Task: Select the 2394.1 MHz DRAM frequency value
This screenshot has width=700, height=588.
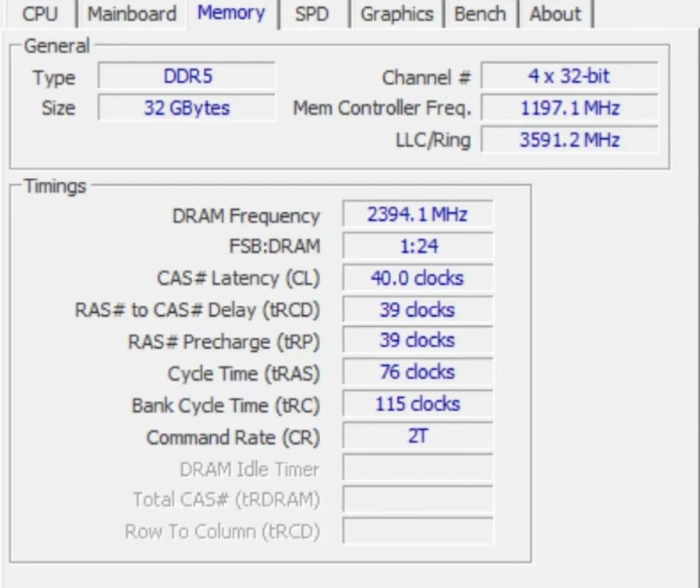Action: coord(417,214)
